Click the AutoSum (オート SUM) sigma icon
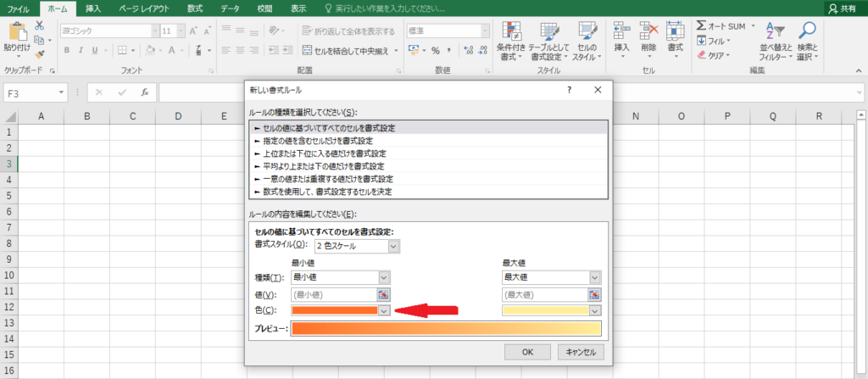The width and height of the screenshot is (868, 379). [x=701, y=26]
